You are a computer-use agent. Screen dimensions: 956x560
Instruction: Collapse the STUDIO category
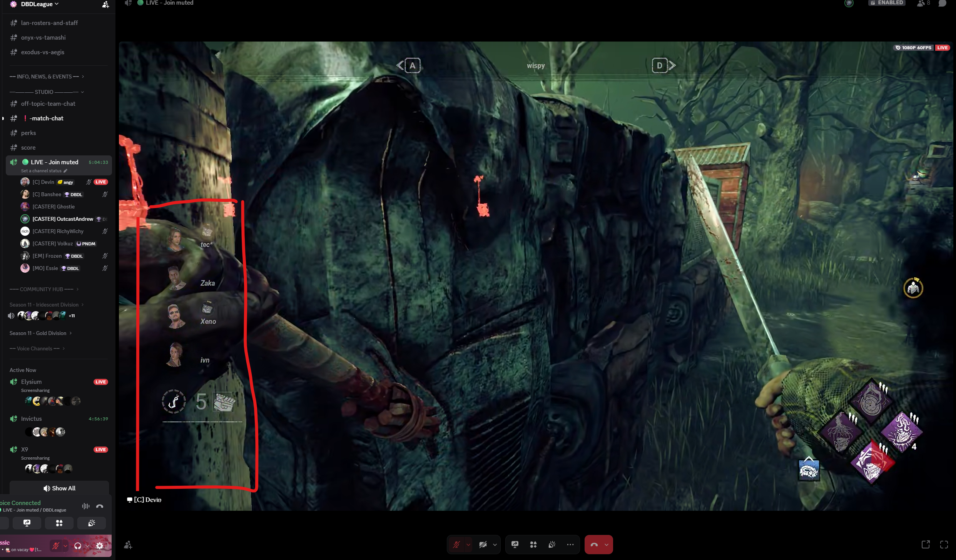[47, 92]
